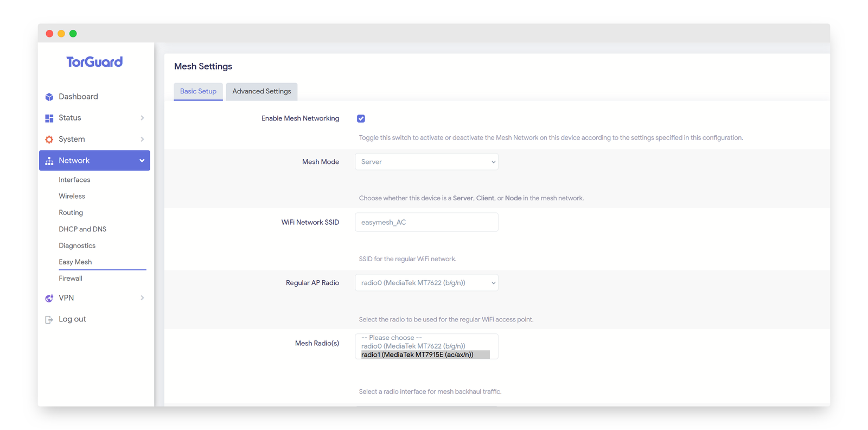868x430 pixels.
Task: Open the Regular AP Radio dropdown
Action: [x=426, y=283]
